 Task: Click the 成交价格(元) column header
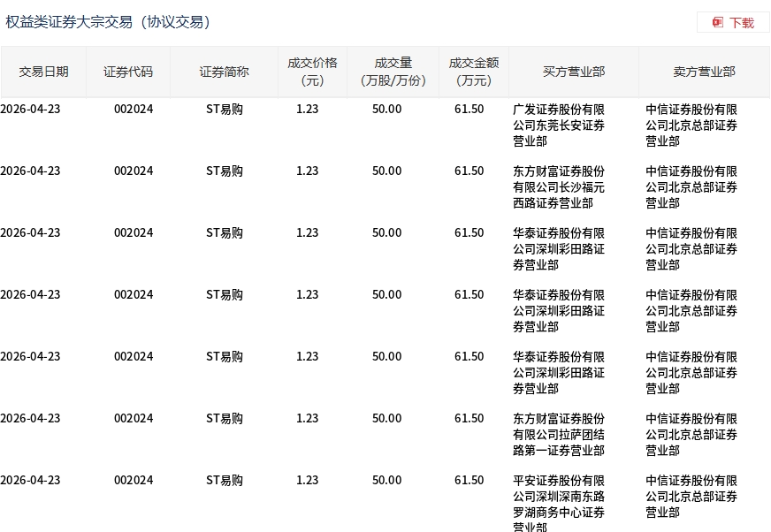[x=312, y=72]
